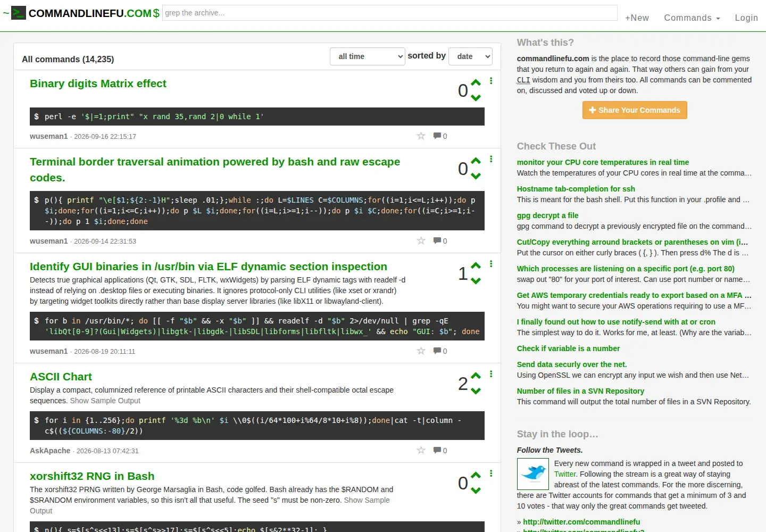Image resolution: width=766 pixels, height=532 pixels.
Task: Star the Terminal border traversal animation command
Action: (421, 240)
